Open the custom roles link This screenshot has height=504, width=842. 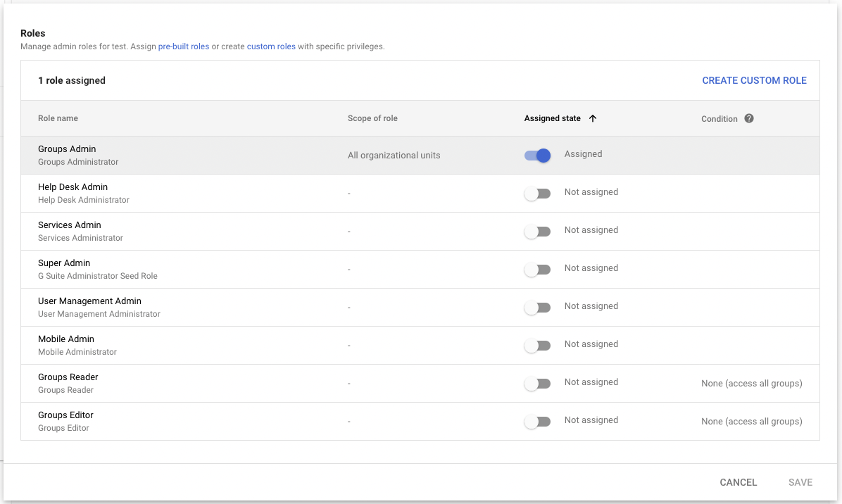click(271, 46)
